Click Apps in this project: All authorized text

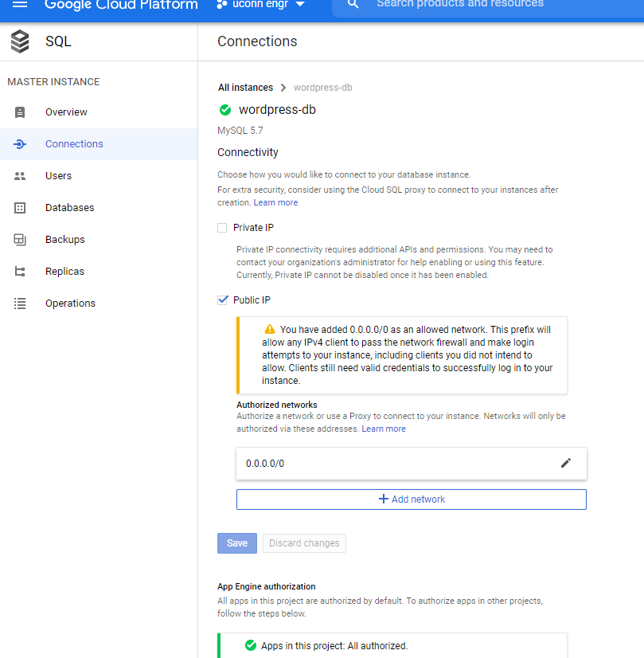[334, 645]
